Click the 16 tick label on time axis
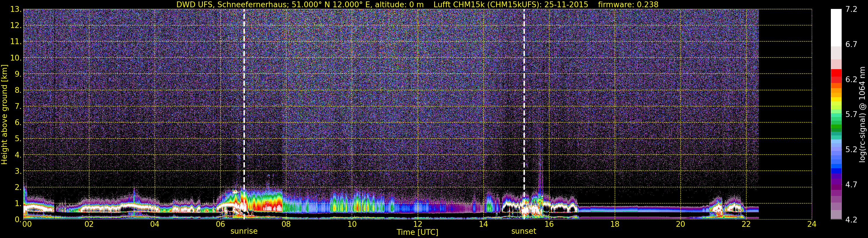Image resolution: width=868 pixels, height=238 pixels. click(549, 224)
